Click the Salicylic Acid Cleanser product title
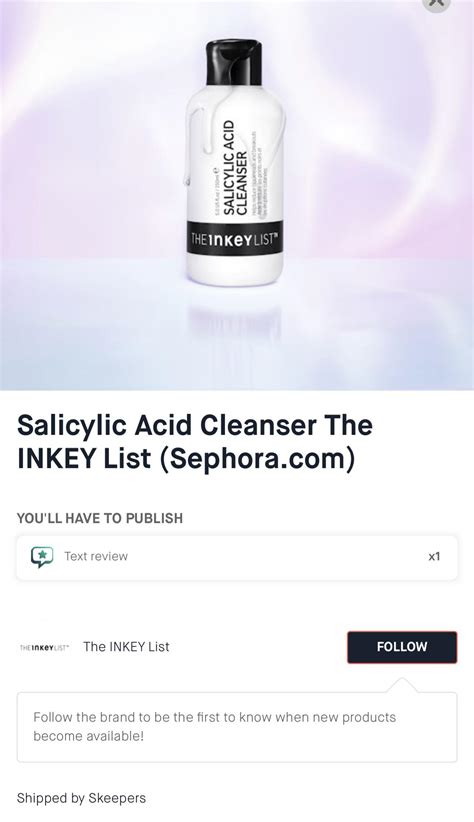Viewport: 474px width, 822px height. point(195,441)
